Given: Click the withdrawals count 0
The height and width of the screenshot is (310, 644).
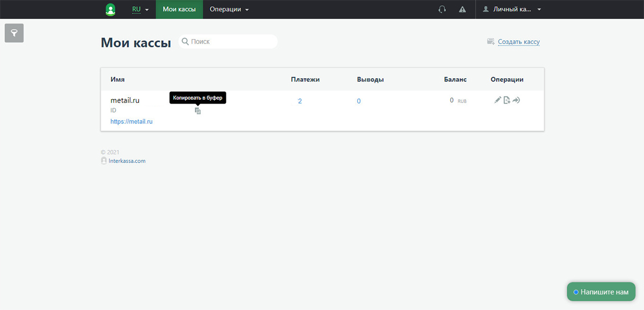Looking at the screenshot, I should click(358, 101).
